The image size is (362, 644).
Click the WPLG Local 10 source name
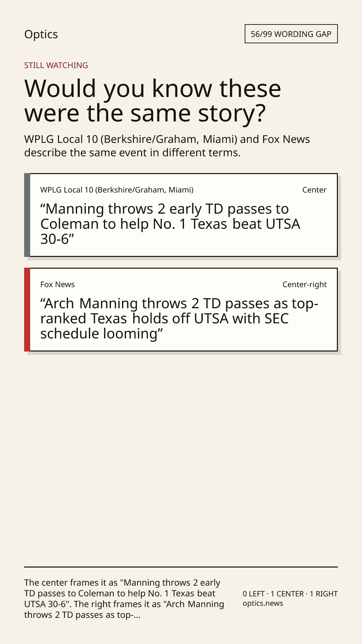[x=117, y=190]
